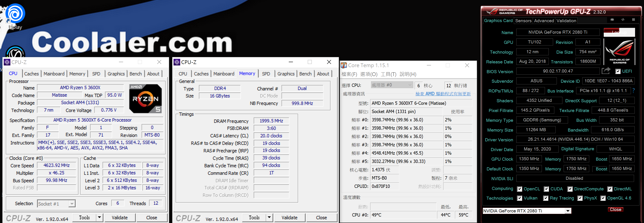This screenshot has height=223, width=644.
Task: Click the CPU #0 temperature 49°C
Action: pos(376,215)
